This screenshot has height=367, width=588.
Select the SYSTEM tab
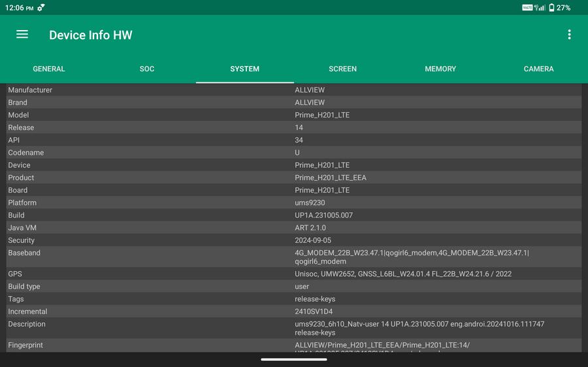click(245, 69)
